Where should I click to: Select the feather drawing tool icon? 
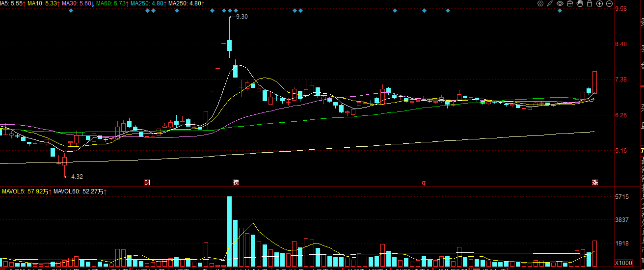550,3
